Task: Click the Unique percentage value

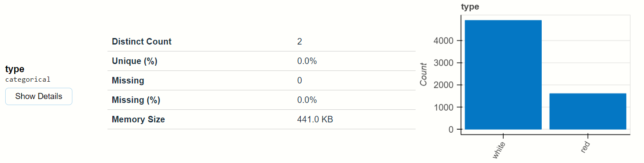Action: click(x=307, y=61)
